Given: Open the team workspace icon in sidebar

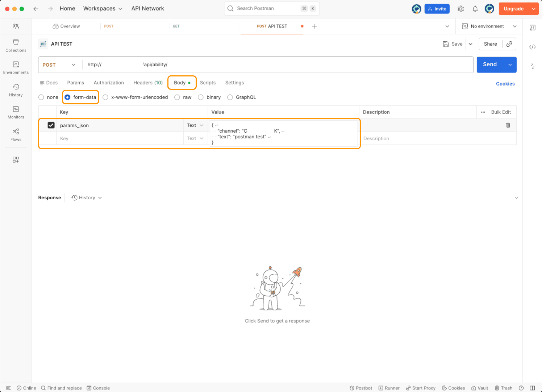Looking at the screenshot, I should coord(16,26).
